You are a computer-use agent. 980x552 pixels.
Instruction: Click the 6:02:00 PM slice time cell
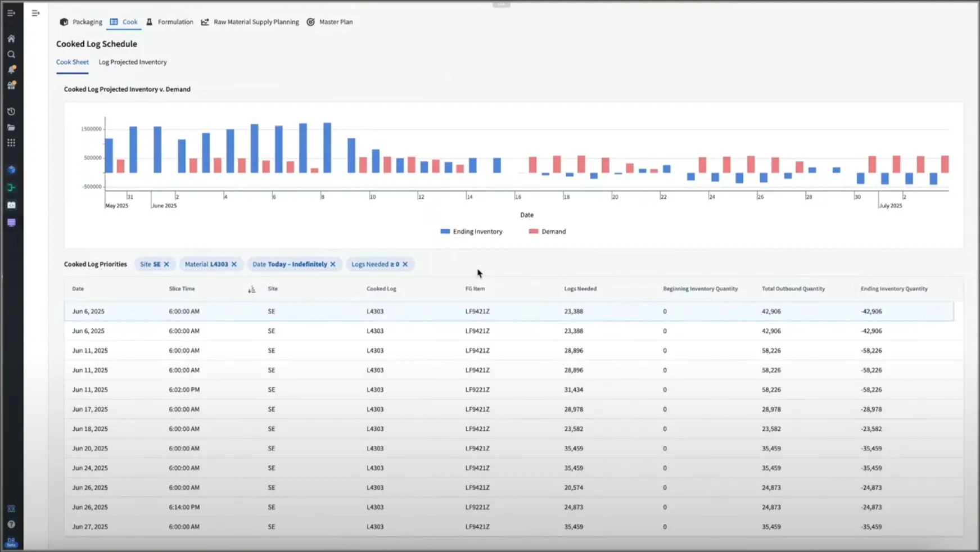tap(184, 390)
